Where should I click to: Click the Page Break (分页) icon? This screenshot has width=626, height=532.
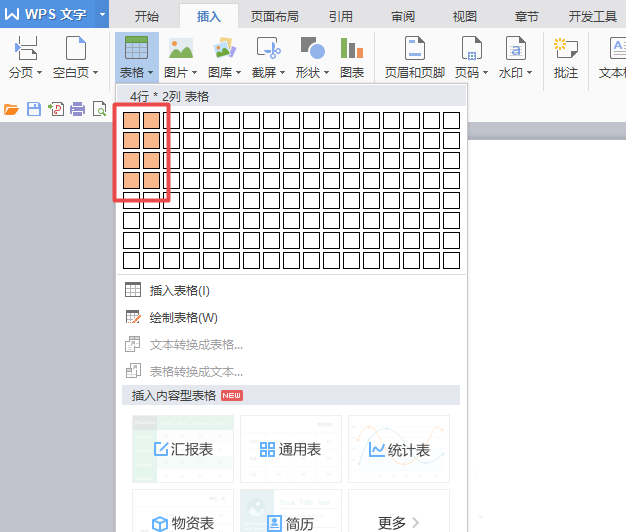[x=26, y=48]
